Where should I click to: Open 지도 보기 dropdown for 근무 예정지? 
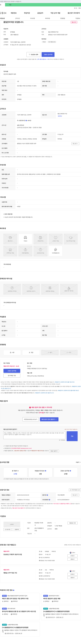click(x=75, y=144)
